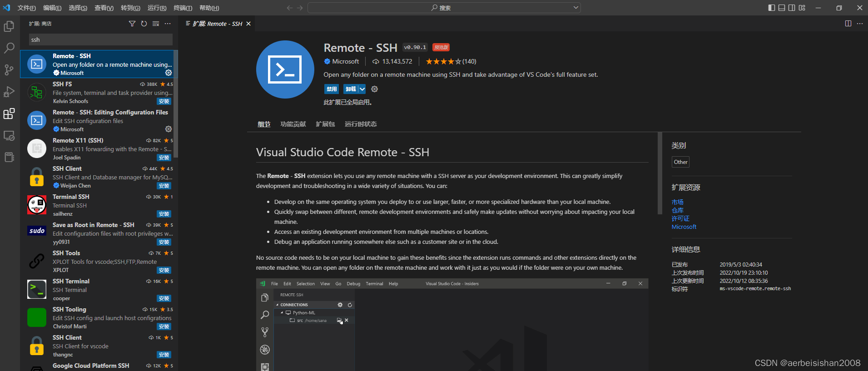The image size is (868, 371).
Task: Open editor more actions ellipsis
Action: click(x=860, y=24)
